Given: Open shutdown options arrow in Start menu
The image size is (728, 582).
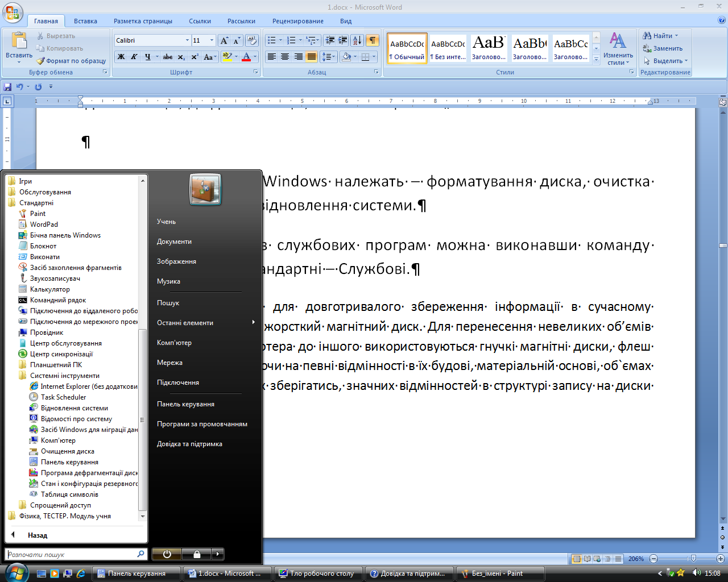Looking at the screenshot, I should [218, 554].
